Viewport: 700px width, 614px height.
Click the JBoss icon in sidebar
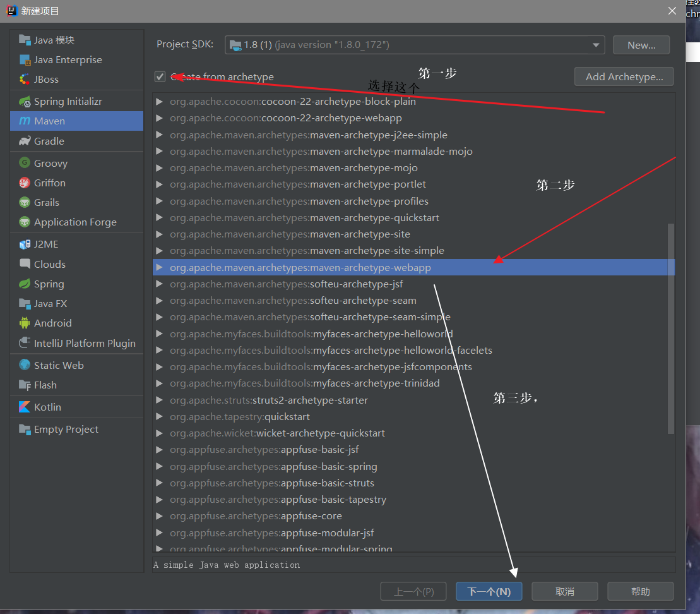pos(25,80)
